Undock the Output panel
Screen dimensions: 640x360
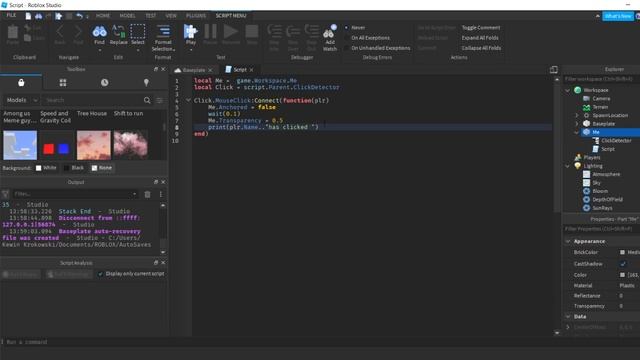click(x=156, y=182)
